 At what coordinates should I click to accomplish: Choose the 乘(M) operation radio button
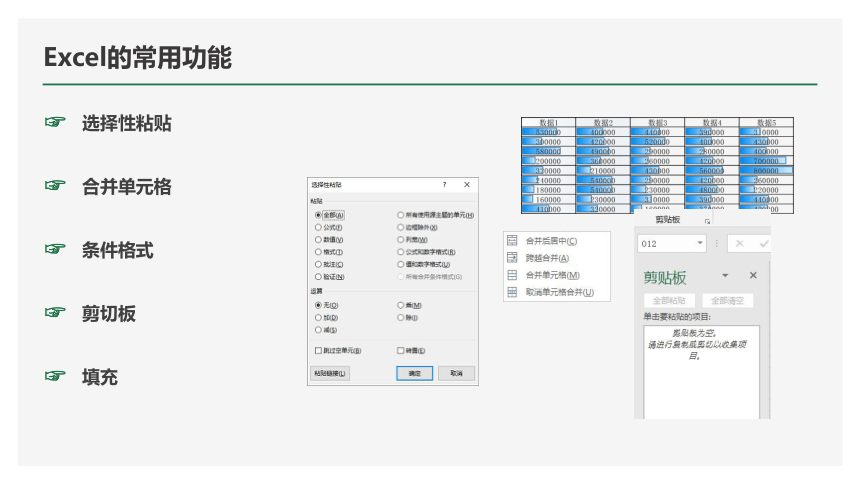click(x=400, y=305)
